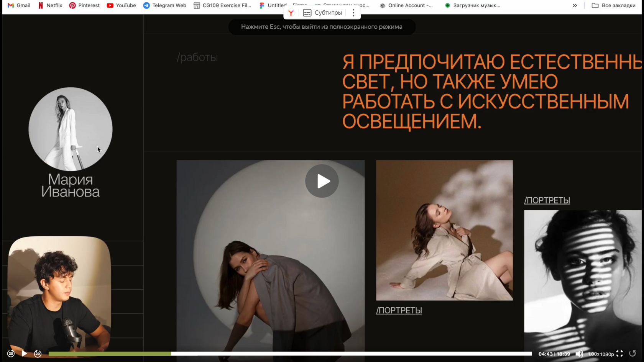Open the beige trench coat portrait photo
Image resolution: width=644 pixels, height=362 pixels.
pos(444,230)
